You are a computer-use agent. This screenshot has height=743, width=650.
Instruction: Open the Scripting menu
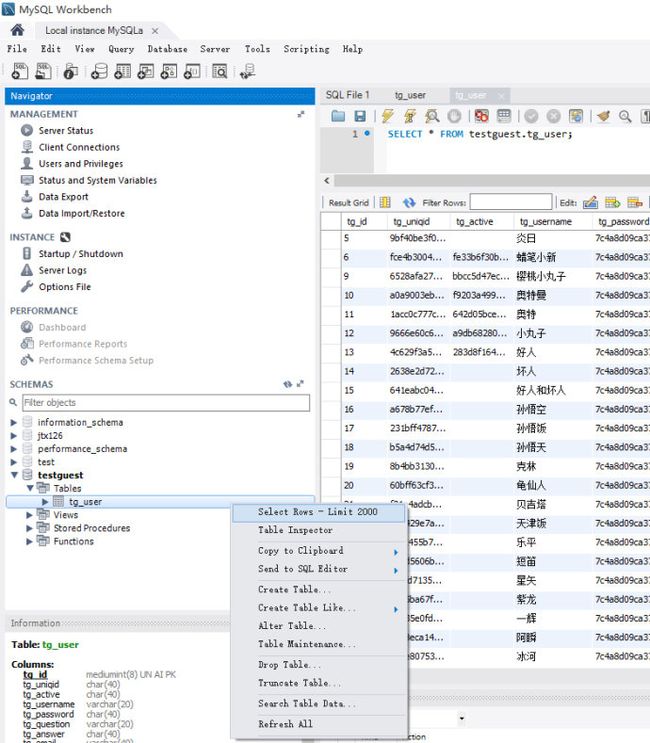pyautogui.click(x=306, y=49)
